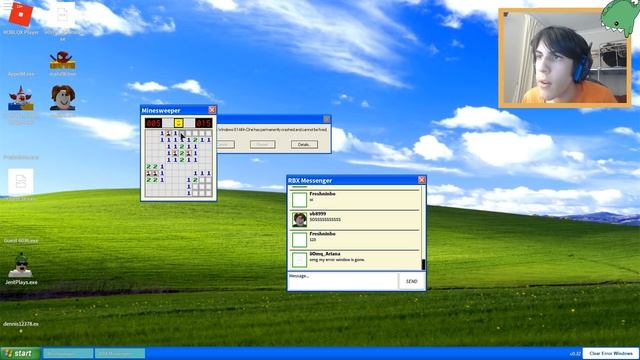
Task: Click the Details button in error dialog
Action: [x=304, y=144]
